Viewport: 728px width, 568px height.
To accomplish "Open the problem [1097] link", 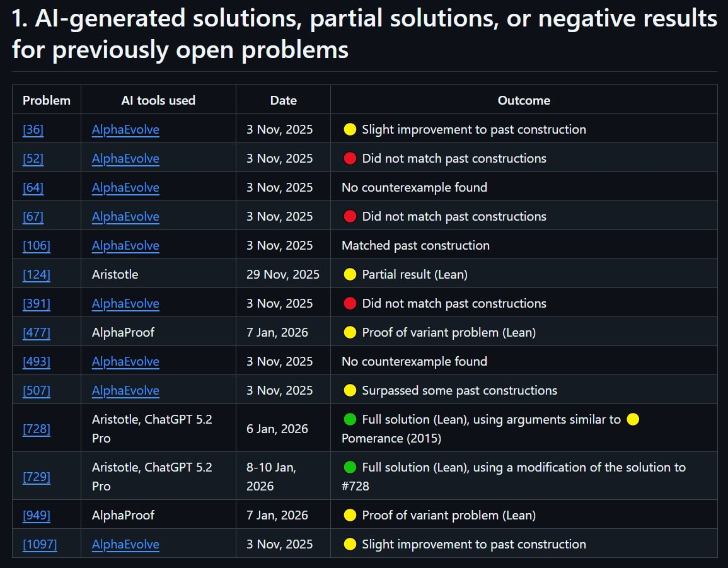I will coord(40,545).
